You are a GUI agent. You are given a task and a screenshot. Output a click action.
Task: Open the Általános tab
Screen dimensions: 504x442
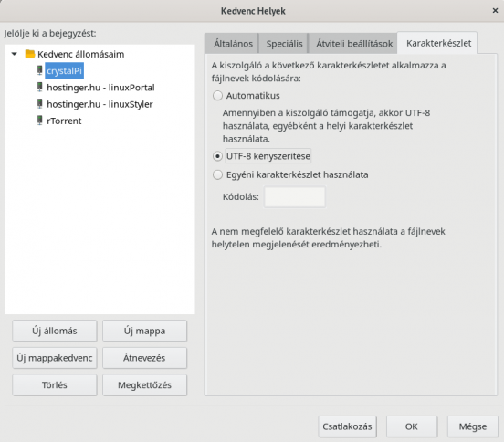(x=233, y=44)
